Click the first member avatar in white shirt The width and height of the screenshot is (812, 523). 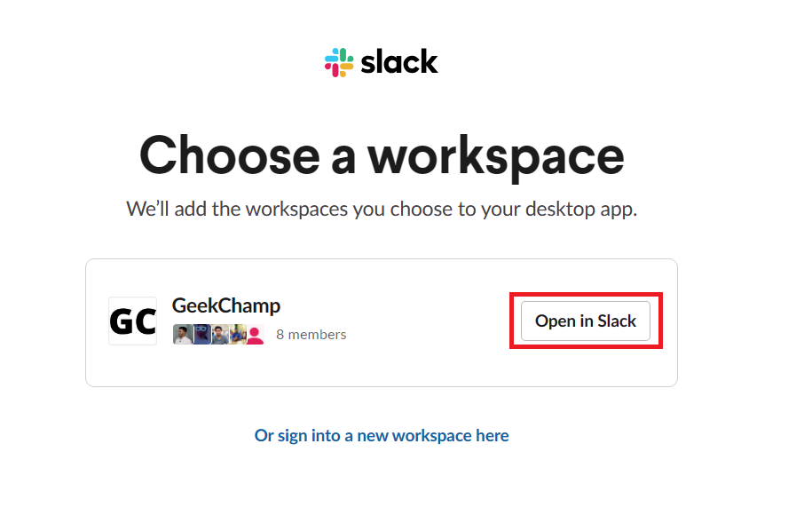pyautogui.click(x=182, y=335)
